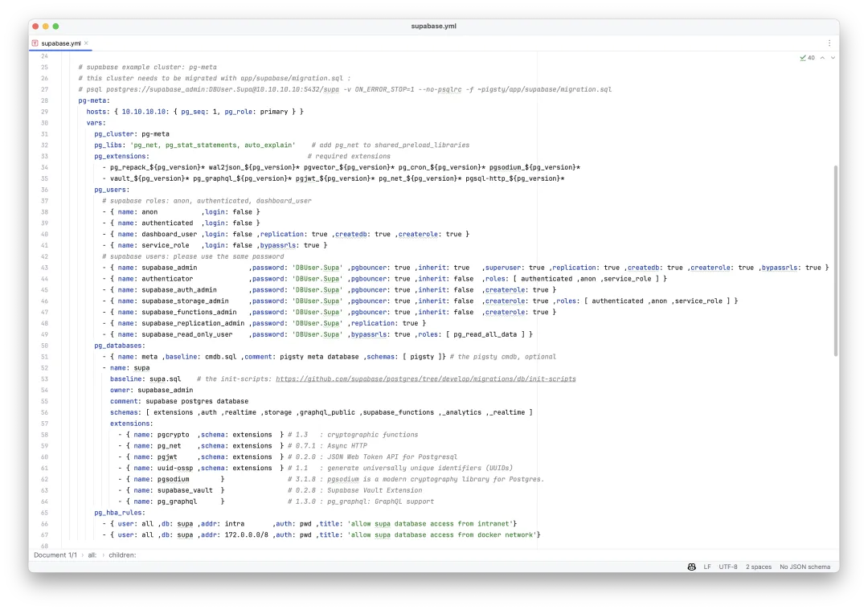Change file encoding UTF-8
Screen dimensions: 868x610
(x=727, y=567)
